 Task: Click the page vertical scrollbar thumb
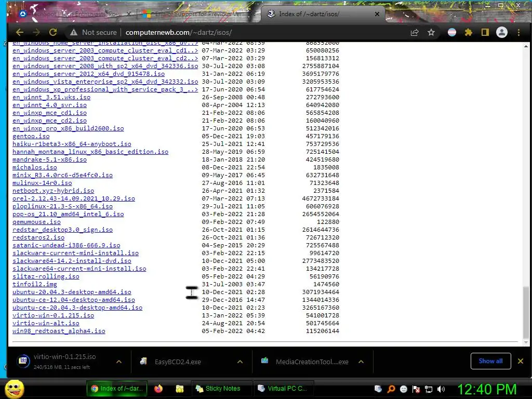pos(526,312)
